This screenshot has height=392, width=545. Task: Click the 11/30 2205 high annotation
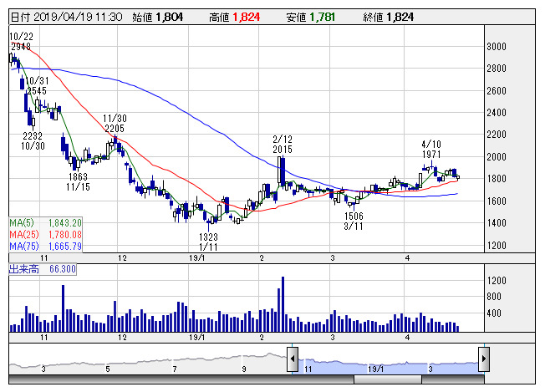pos(115,124)
